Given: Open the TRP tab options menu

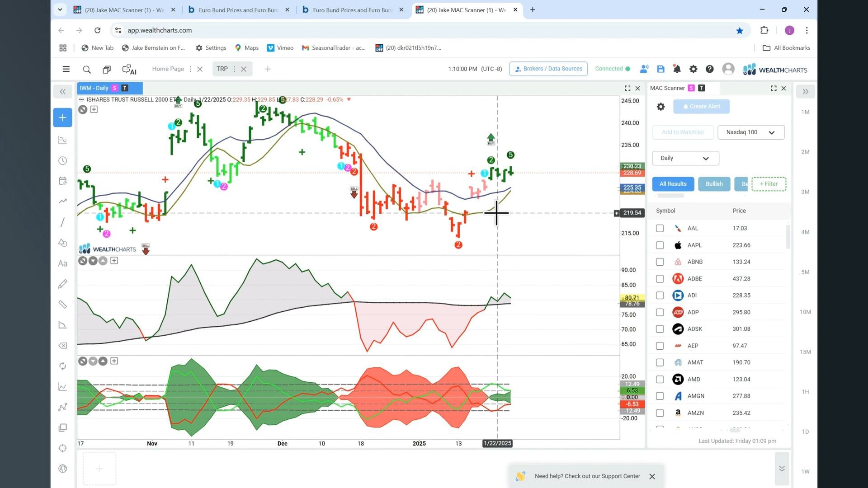Looking at the screenshot, I should pyautogui.click(x=234, y=69).
